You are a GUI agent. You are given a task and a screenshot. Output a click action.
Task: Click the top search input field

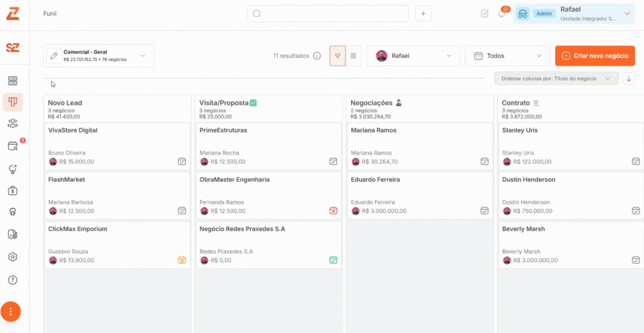coord(327,13)
